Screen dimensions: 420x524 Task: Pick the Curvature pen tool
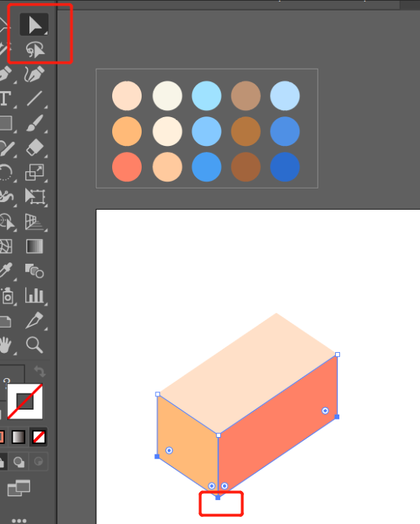(x=34, y=74)
